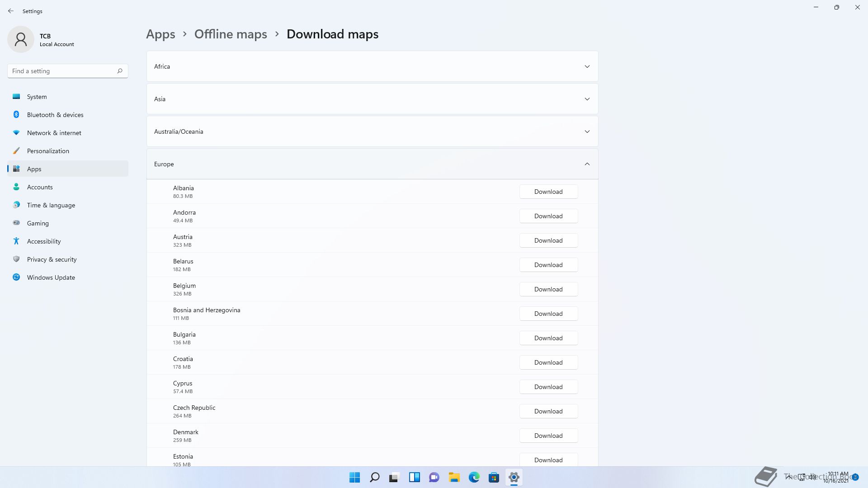Open Microsoft Edge from the taskbar
868x488 pixels.
click(474, 477)
